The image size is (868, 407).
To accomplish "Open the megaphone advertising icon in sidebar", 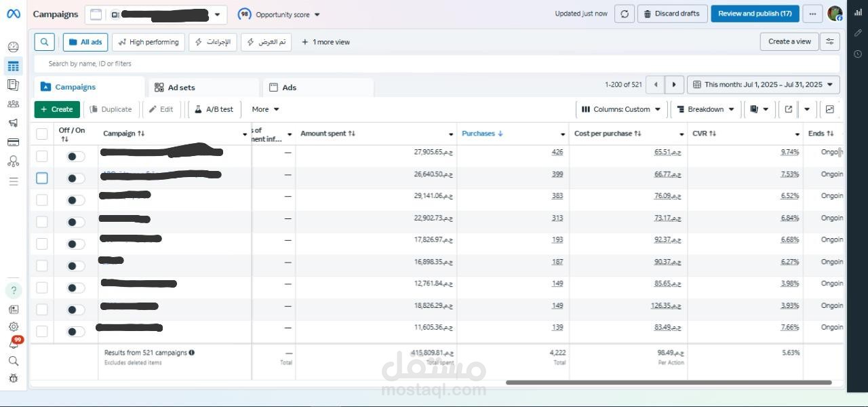I will click(13, 123).
